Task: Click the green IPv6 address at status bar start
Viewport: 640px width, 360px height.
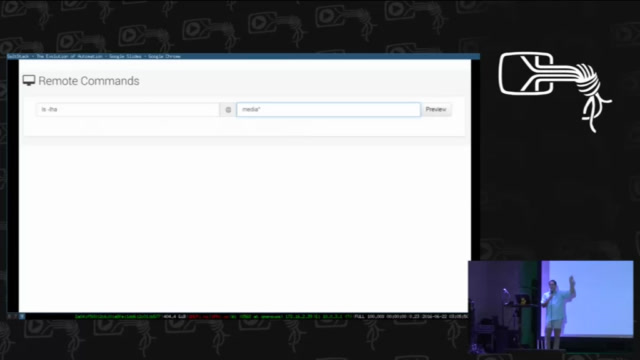Action: coord(118,316)
